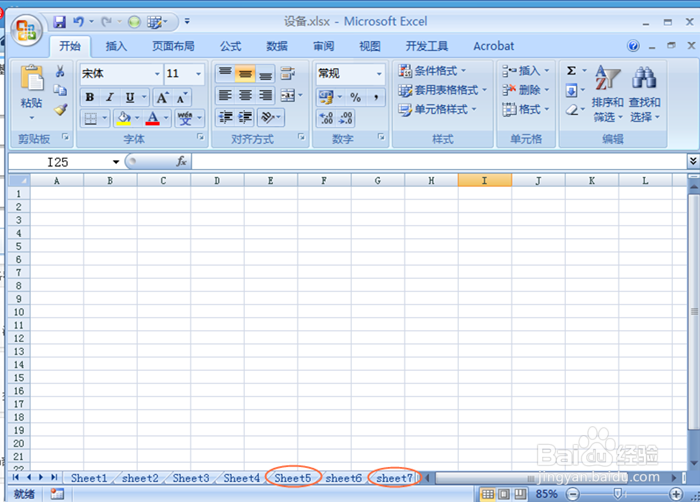Screen dimensions: 700x502
Task: Increase decimal places
Action: tap(326, 118)
